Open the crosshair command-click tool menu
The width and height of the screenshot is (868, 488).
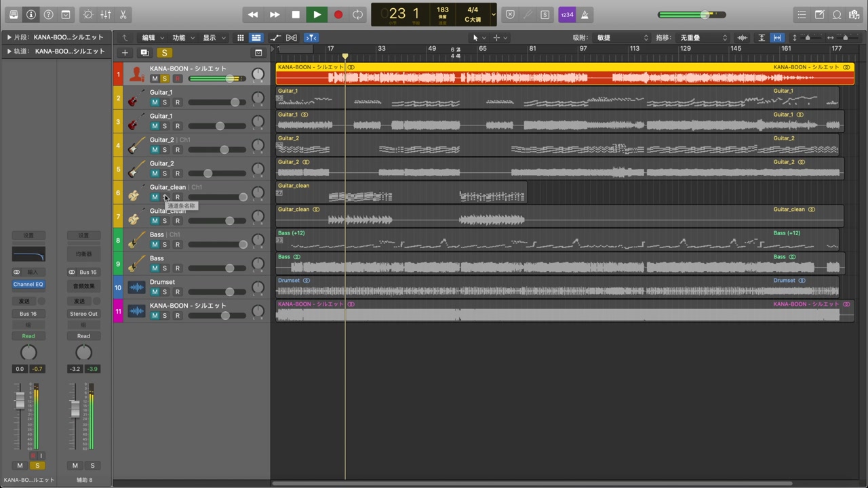pyautogui.click(x=500, y=38)
